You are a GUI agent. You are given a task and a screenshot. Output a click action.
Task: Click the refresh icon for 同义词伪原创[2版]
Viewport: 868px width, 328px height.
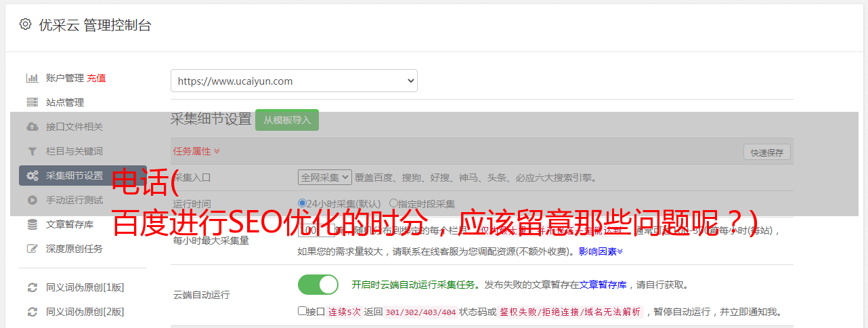click(x=32, y=312)
